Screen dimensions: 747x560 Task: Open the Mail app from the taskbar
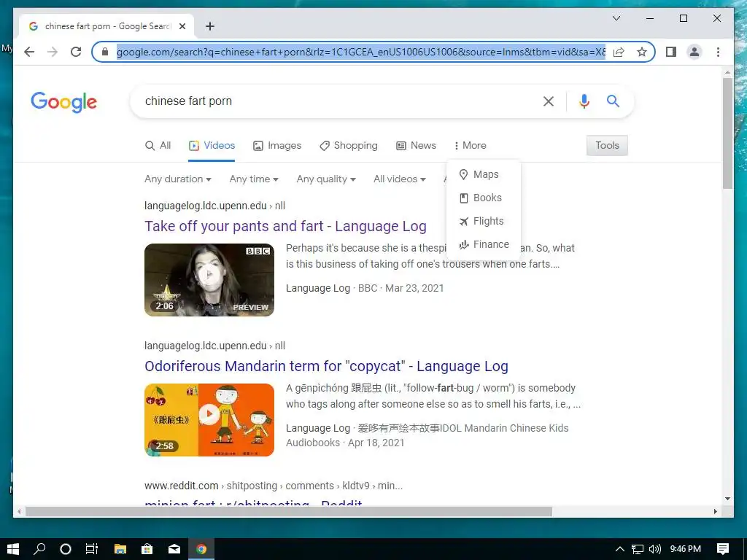[174, 549]
